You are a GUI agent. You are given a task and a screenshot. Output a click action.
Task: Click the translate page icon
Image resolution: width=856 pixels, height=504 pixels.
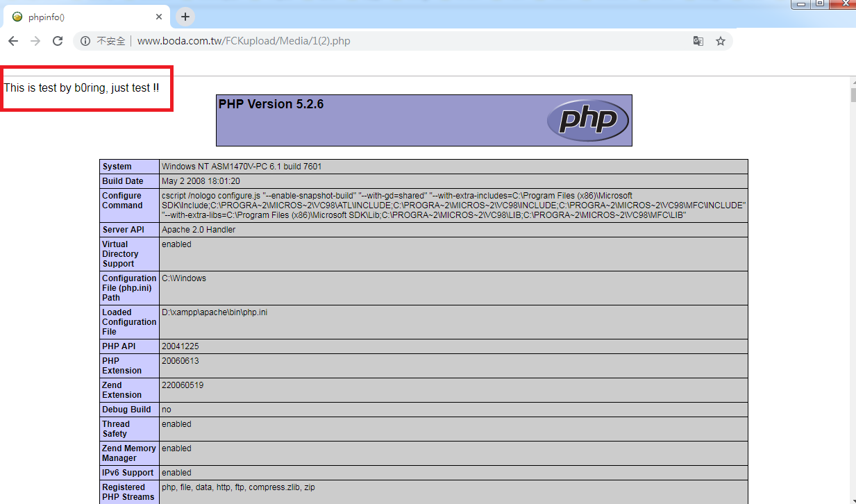pos(698,41)
